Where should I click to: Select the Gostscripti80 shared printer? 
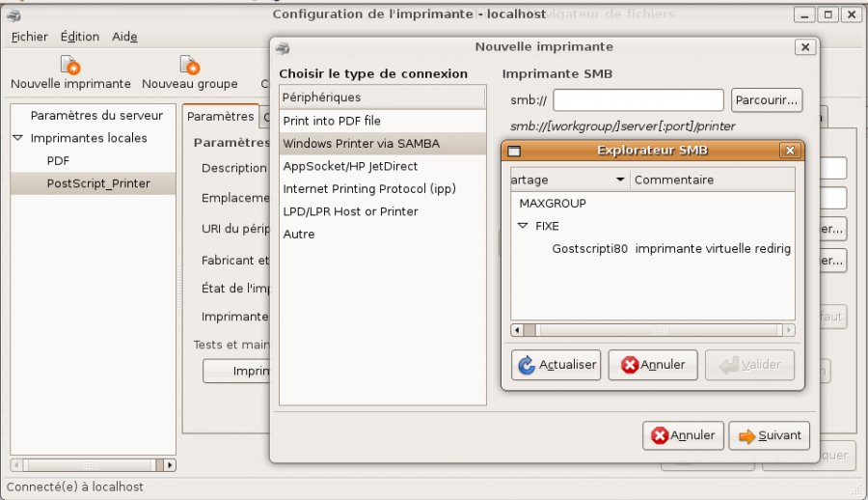[x=589, y=249]
